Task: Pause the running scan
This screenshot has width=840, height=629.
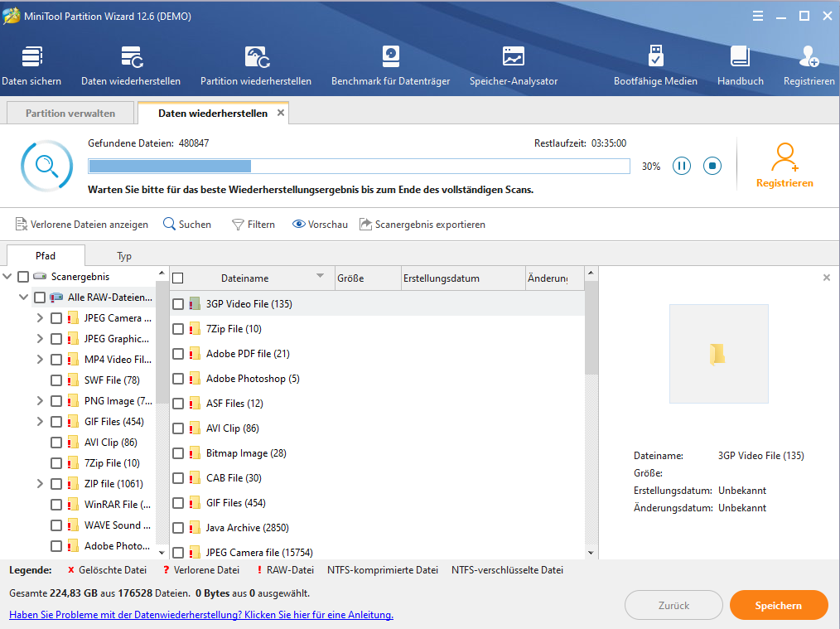Action: tap(682, 166)
